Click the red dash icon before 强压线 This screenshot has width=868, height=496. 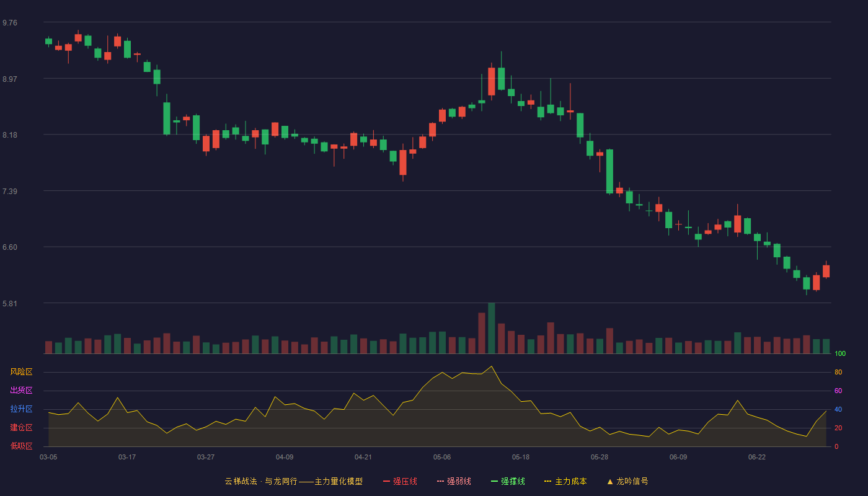pos(386,481)
